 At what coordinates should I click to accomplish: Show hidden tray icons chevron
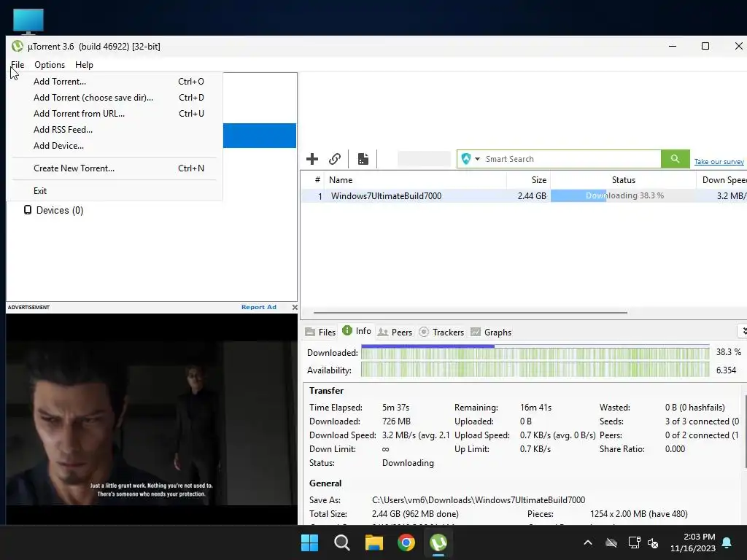588,542
